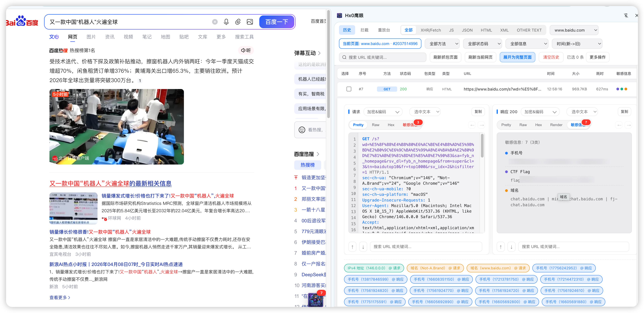Open the Baidu 资讯 search tab

point(109,37)
